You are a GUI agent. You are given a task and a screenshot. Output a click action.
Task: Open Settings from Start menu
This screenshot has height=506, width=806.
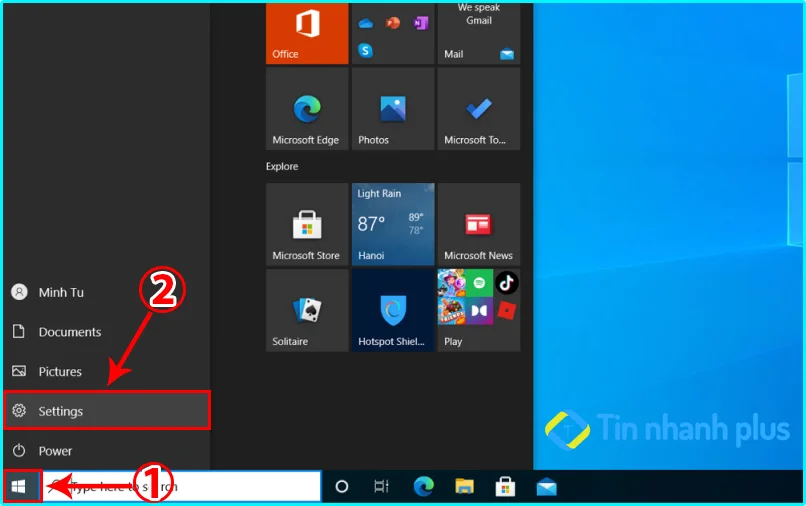click(x=106, y=410)
